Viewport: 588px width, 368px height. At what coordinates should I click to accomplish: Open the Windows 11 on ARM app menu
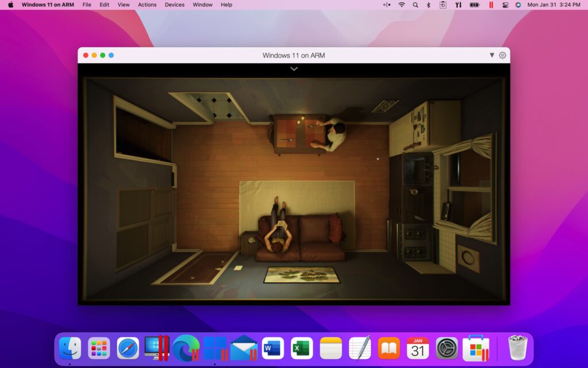48,5
